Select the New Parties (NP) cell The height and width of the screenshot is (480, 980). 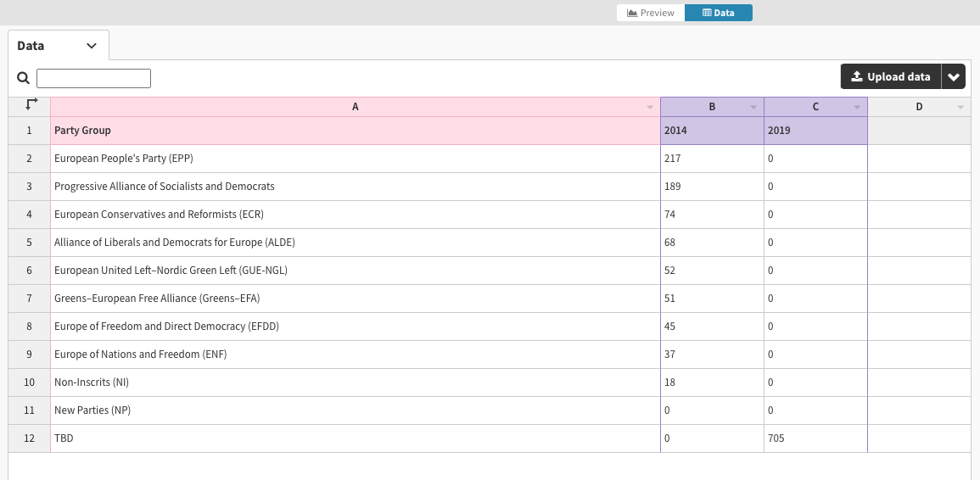pos(355,410)
